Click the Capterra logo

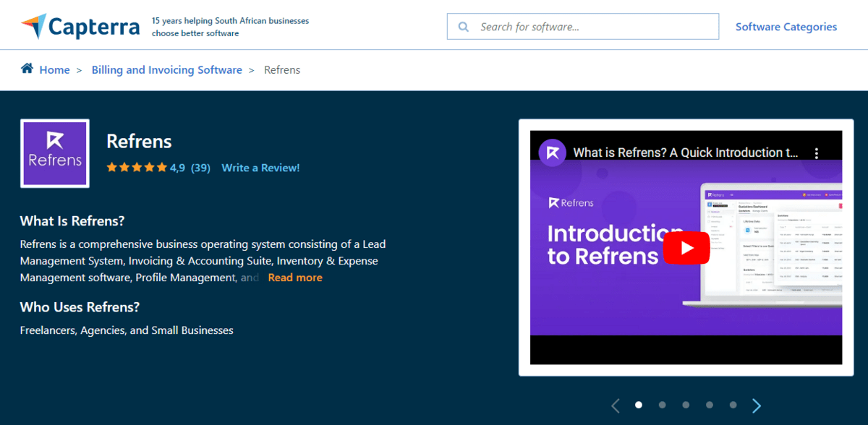[x=80, y=25]
